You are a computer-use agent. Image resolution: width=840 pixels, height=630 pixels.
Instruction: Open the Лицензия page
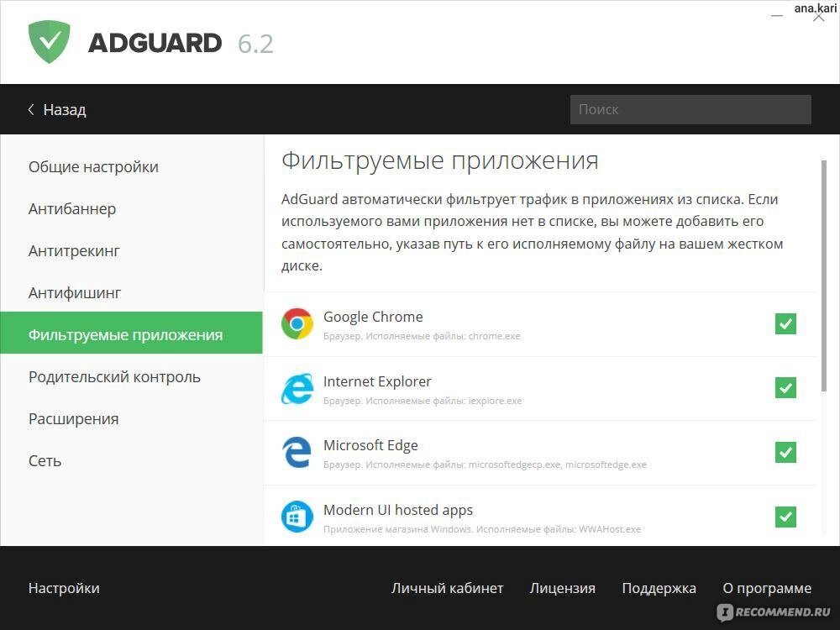tap(563, 588)
